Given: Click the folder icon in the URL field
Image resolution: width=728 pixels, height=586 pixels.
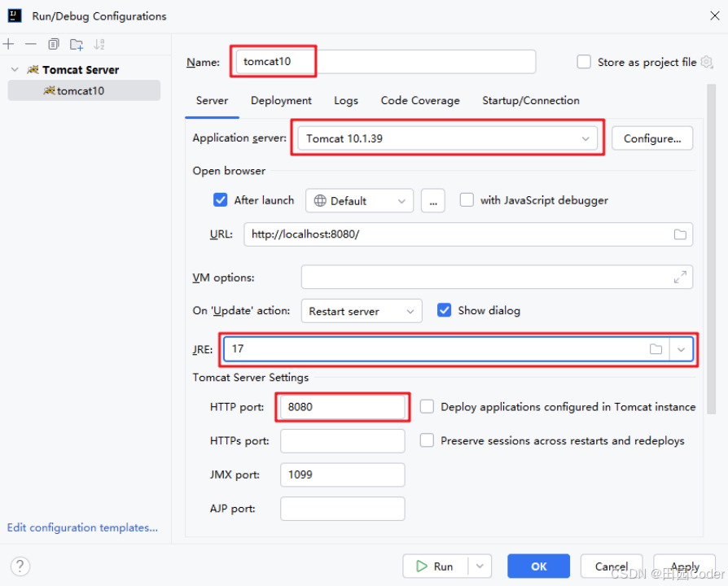Looking at the screenshot, I should 681,234.
